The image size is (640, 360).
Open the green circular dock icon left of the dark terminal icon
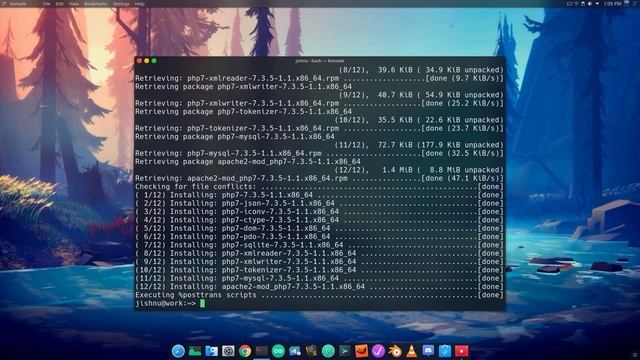[328, 351]
